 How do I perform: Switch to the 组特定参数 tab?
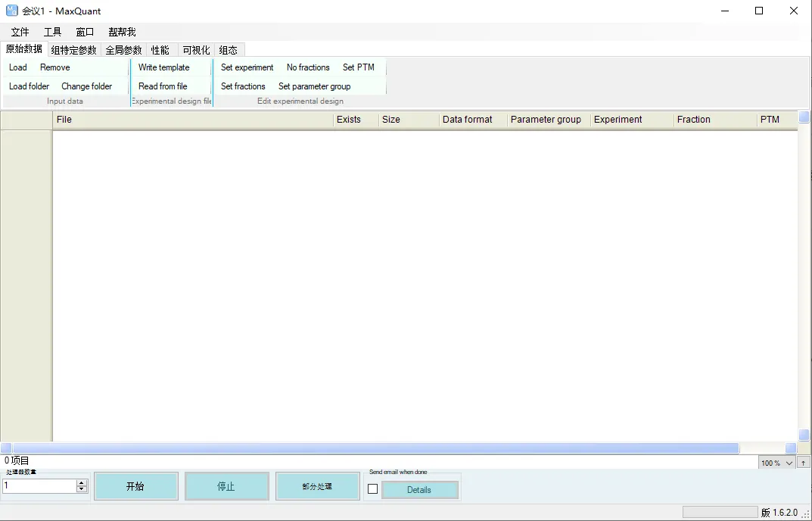coord(73,50)
